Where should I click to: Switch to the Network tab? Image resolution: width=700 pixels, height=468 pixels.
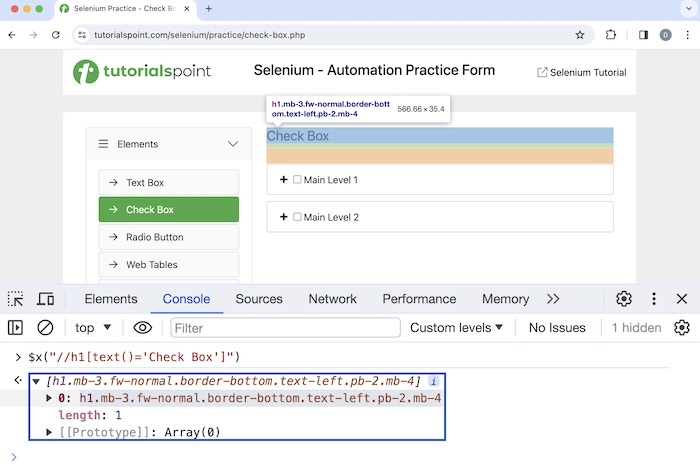(332, 299)
